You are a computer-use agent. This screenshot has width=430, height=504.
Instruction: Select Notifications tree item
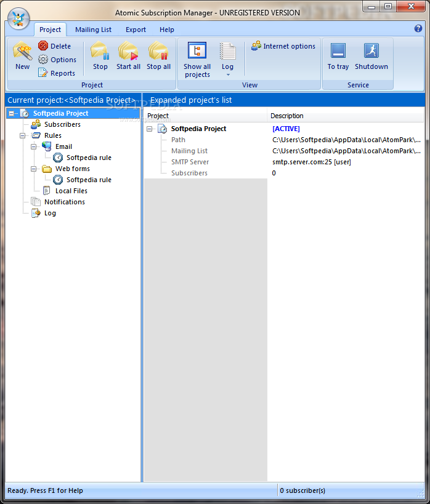65,202
